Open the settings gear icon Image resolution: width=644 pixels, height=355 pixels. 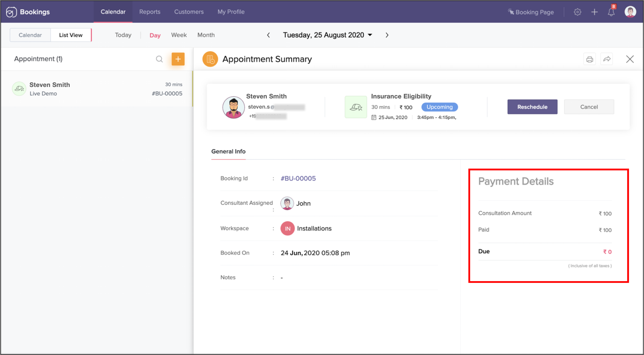[x=577, y=12]
